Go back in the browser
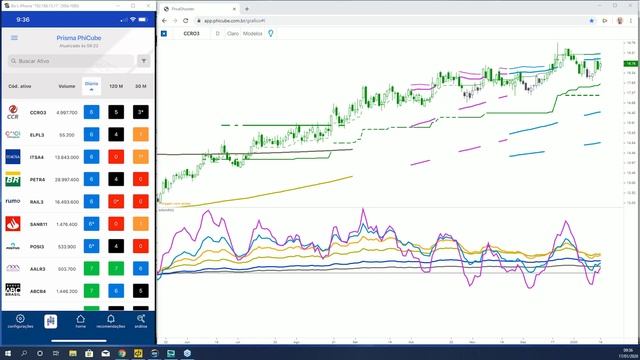This screenshot has width=640, height=360. click(164, 20)
